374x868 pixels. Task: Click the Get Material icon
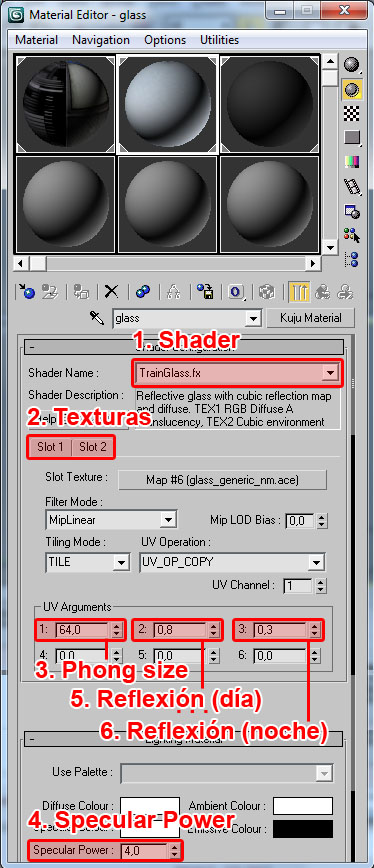[25, 292]
